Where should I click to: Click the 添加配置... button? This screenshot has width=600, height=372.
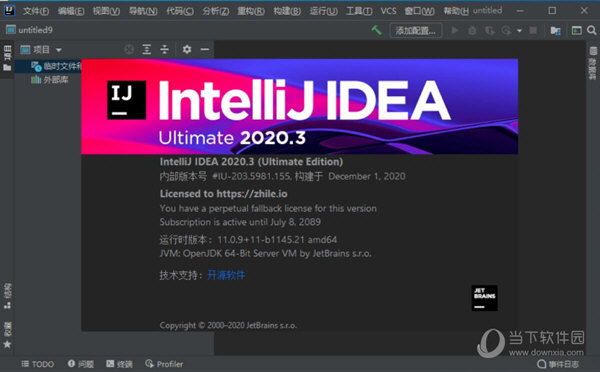416,31
